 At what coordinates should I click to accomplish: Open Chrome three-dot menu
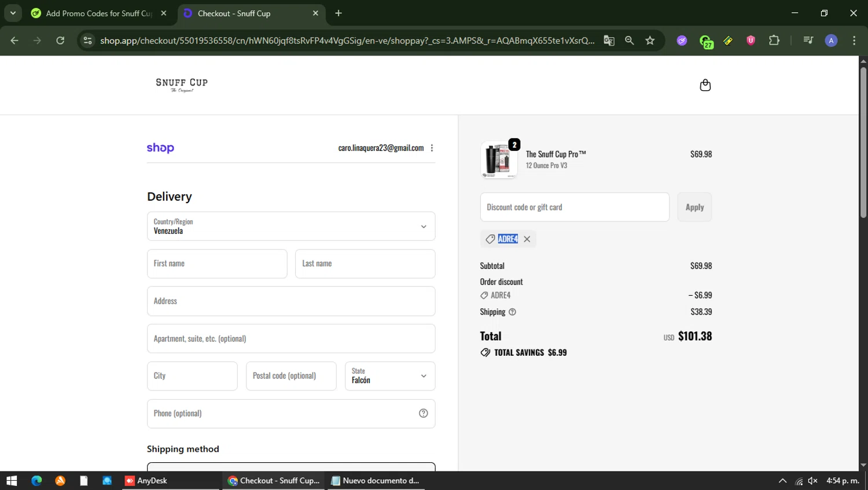[x=854, y=40]
